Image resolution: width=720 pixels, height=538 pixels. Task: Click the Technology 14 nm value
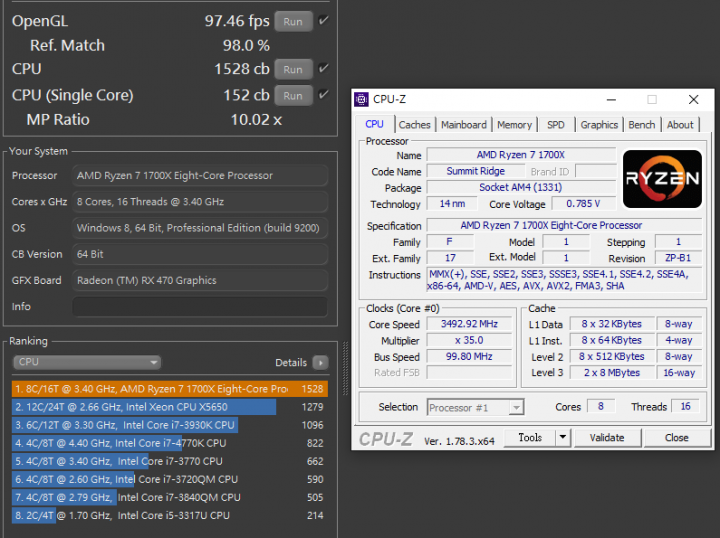(452, 204)
